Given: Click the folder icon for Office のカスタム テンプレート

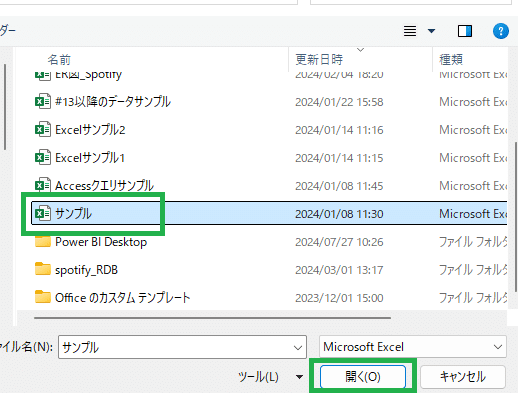Looking at the screenshot, I should (x=43, y=297).
